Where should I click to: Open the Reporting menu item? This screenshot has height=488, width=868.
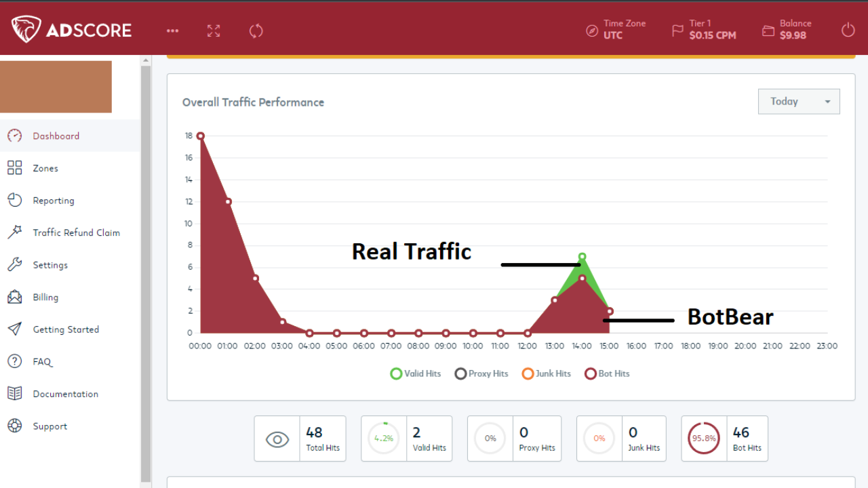tap(70, 201)
